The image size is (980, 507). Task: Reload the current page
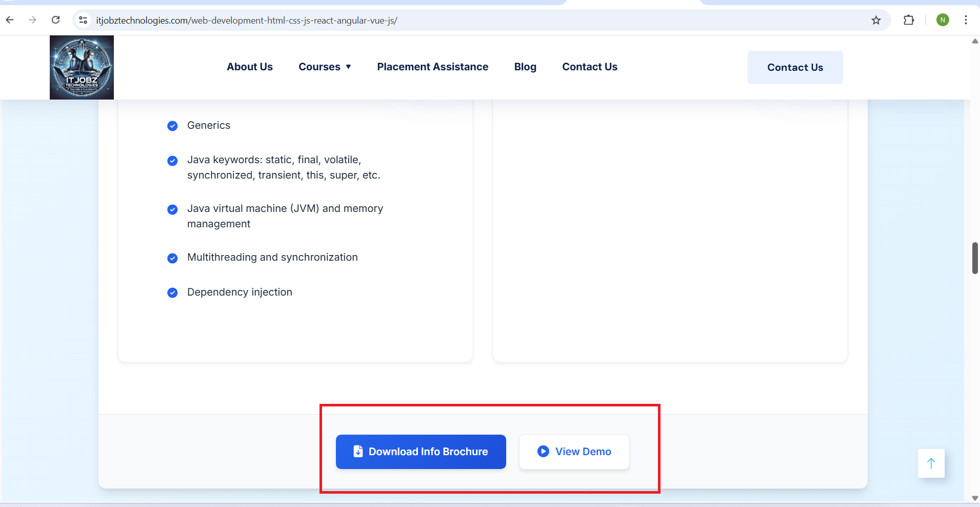(56, 20)
